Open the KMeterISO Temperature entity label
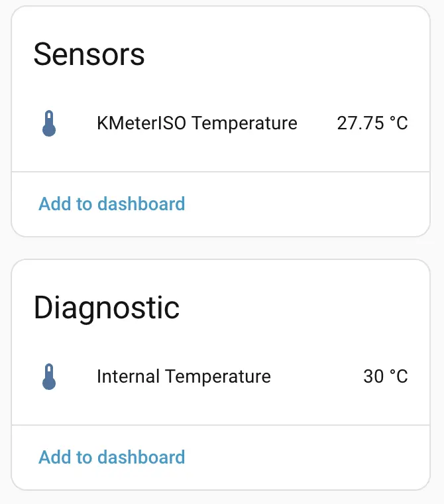Viewport: 444px width, 504px height. click(197, 123)
